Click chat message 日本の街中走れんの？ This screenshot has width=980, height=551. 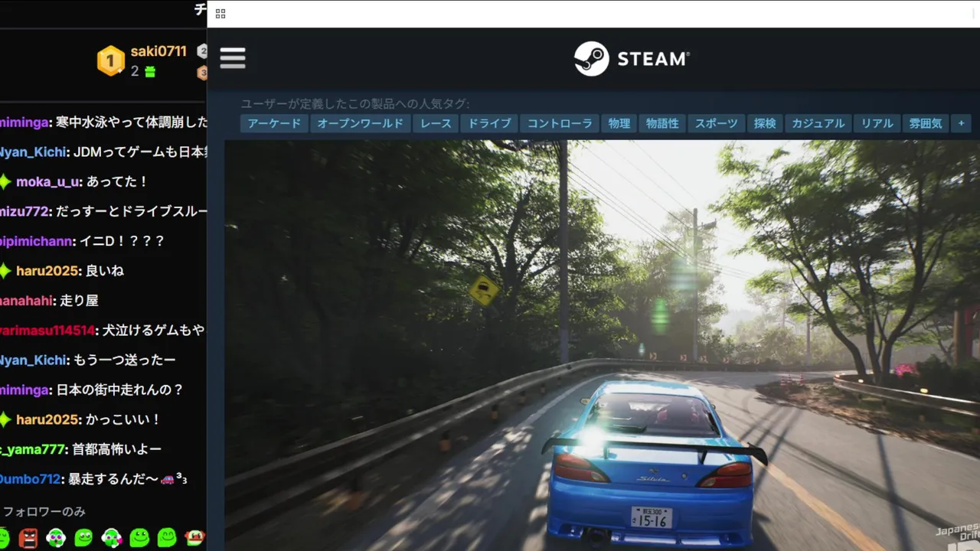pyautogui.click(x=120, y=390)
